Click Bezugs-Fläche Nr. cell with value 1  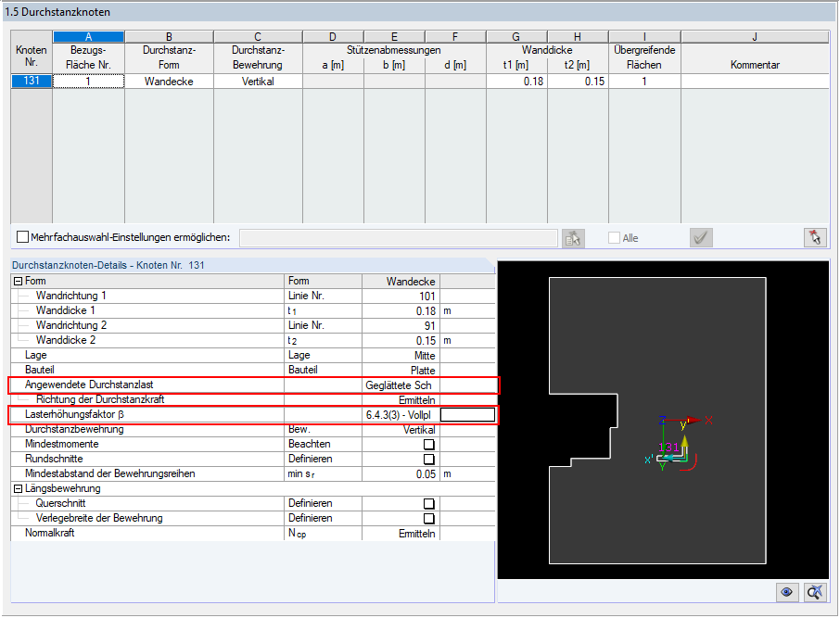(88, 82)
